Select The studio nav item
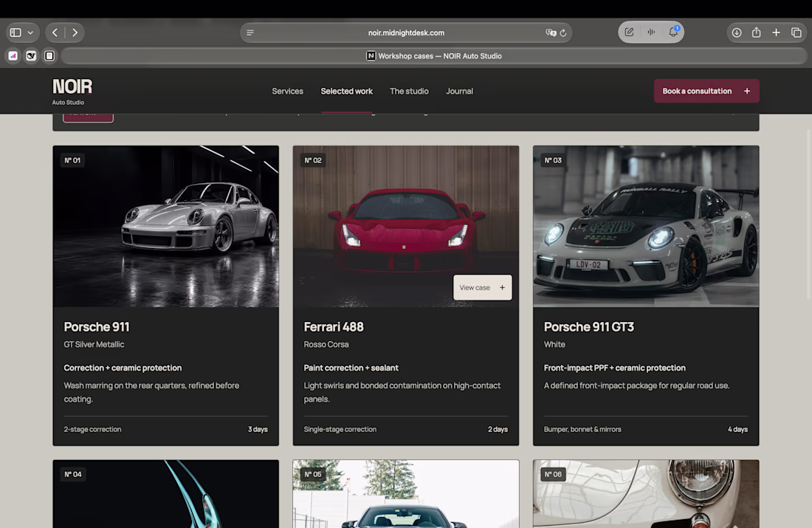The height and width of the screenshot is (528, 812). coord(409,91)
